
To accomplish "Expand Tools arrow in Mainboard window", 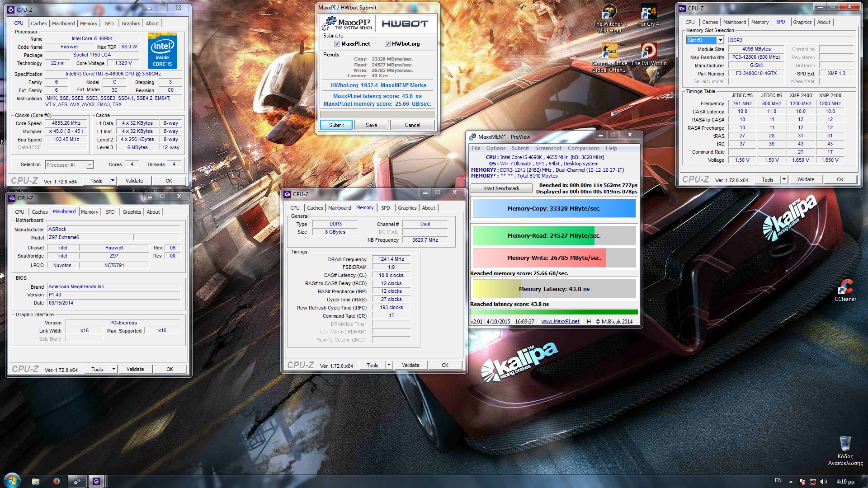I will tap(113, 369).
